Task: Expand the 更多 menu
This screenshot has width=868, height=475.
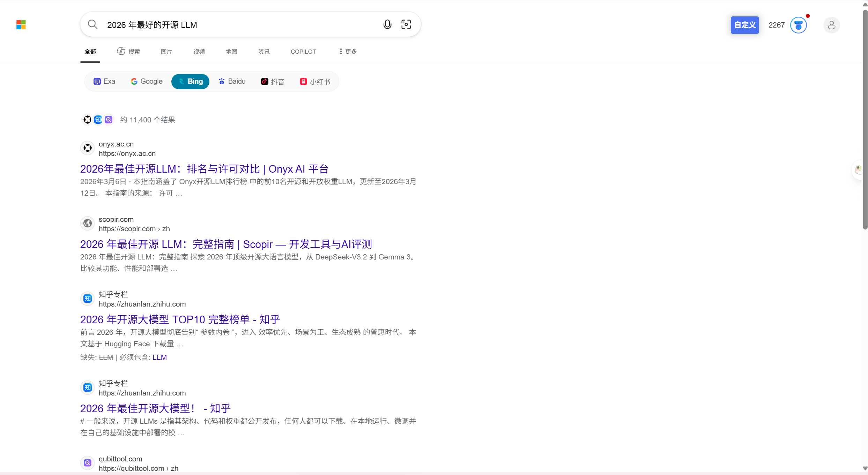Action: point(348,52)
